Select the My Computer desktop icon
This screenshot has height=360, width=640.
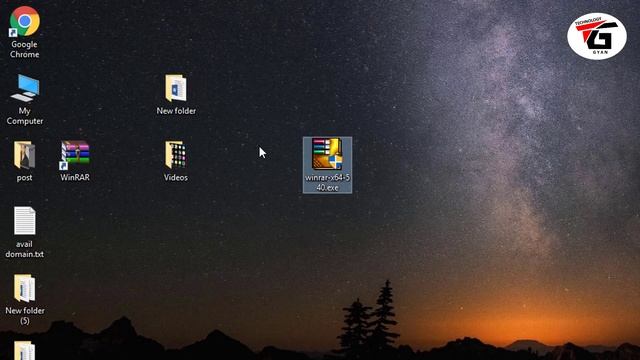pos(25,88)
